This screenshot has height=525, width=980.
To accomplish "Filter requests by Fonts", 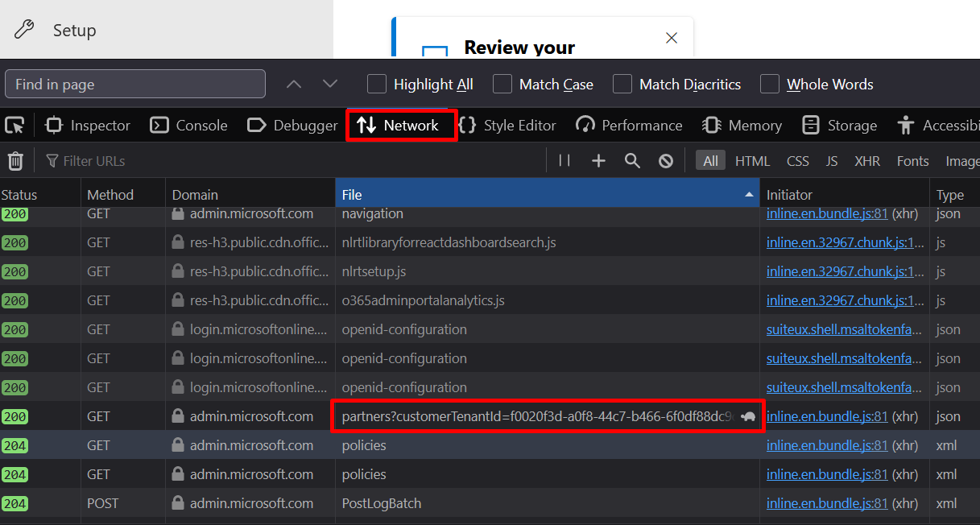I will click(913, 161).
